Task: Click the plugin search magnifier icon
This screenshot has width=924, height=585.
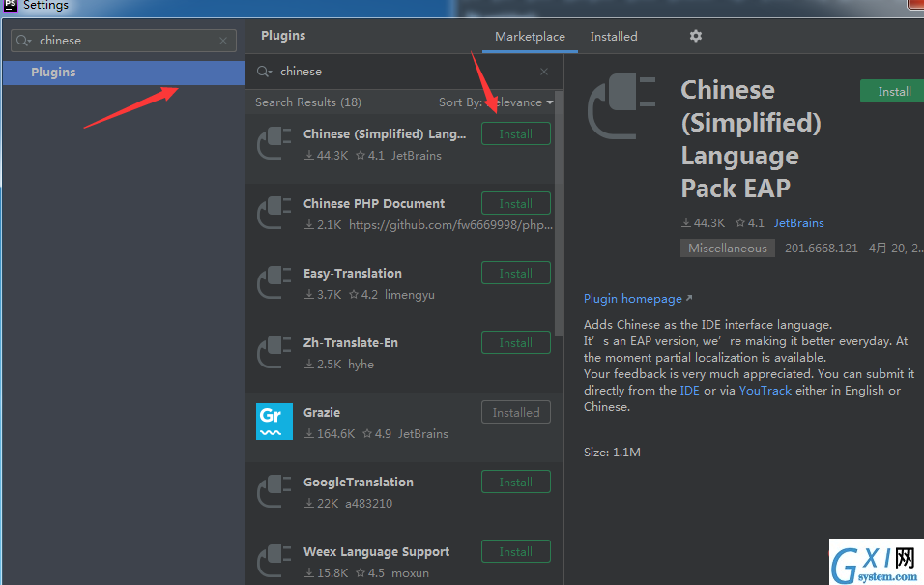Action: (x=264, y=72)
